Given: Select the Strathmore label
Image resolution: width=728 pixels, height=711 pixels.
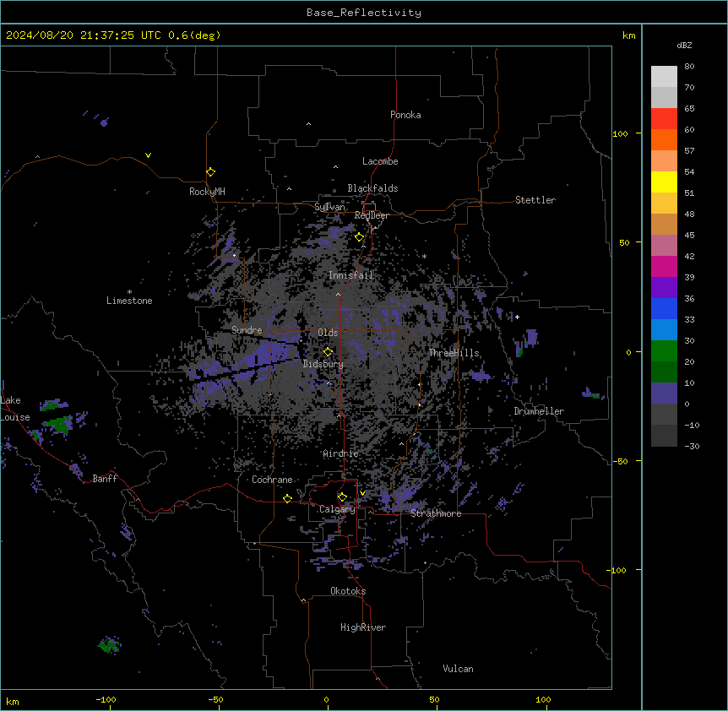Looking at the screenshot, I should pos(436,513).
